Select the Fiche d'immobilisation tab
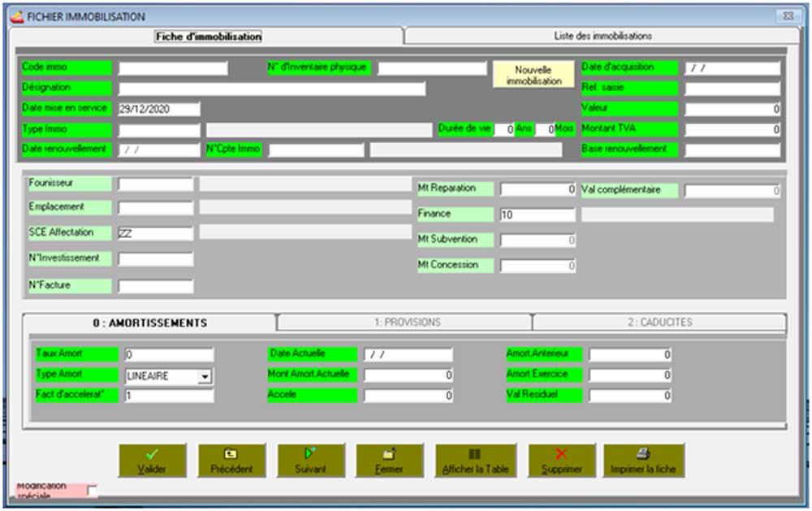Image resolution: width=812 pixels, height=511 pixels. coord(208,37)
